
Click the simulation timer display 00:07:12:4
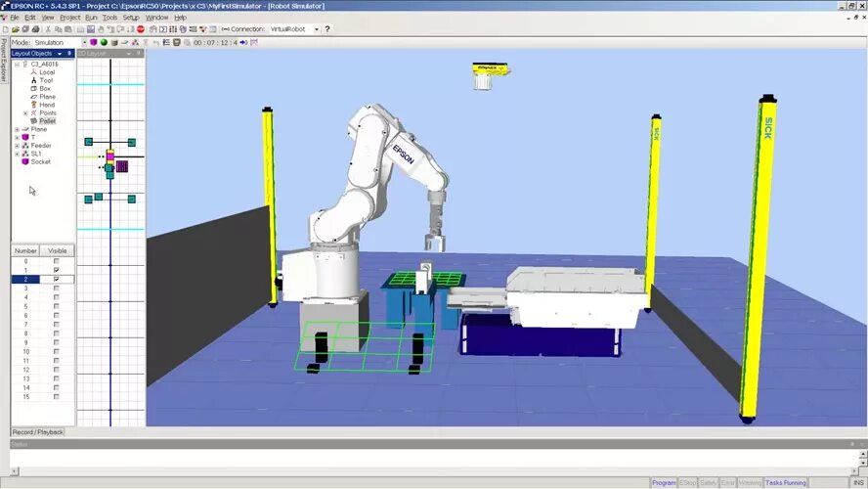click(x=215, y=43)
